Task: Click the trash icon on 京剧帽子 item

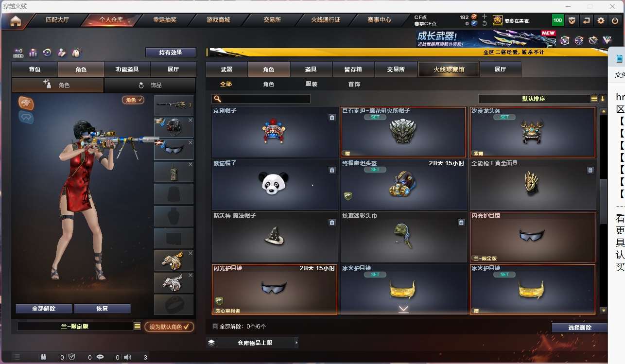Action: point(331,118)
